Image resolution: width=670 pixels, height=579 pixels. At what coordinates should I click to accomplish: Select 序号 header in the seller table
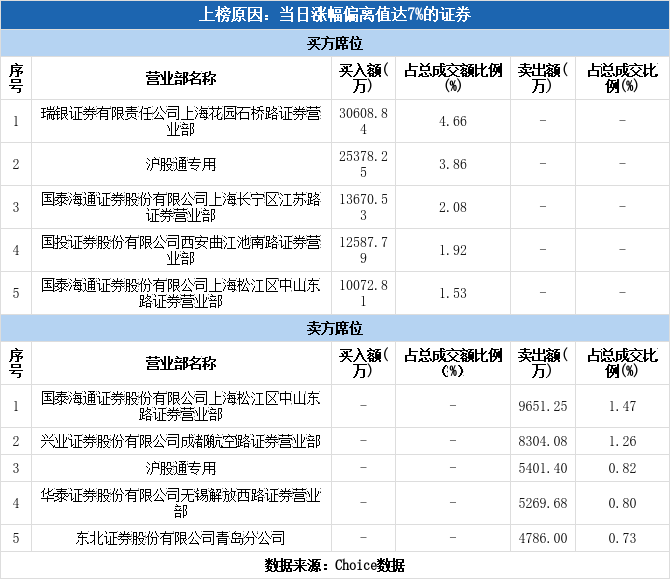16,363
